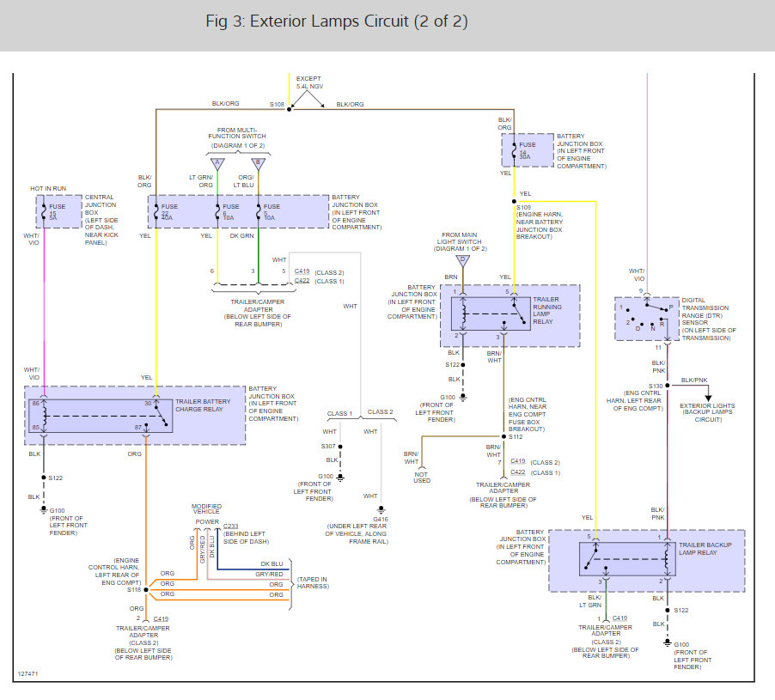Click the S109 splice dot
Screen dimensions: 775x700
(x=514, y=202)
